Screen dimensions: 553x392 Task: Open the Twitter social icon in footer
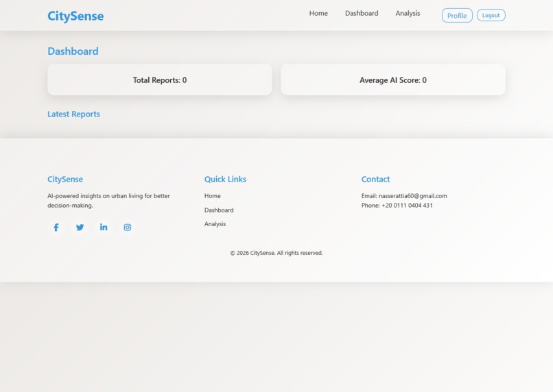tap(80, 227)
